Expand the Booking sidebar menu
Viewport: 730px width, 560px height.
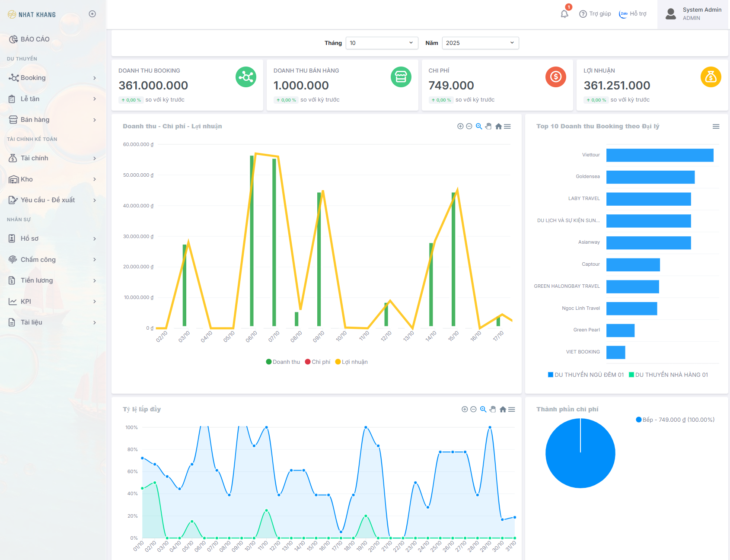52,78
